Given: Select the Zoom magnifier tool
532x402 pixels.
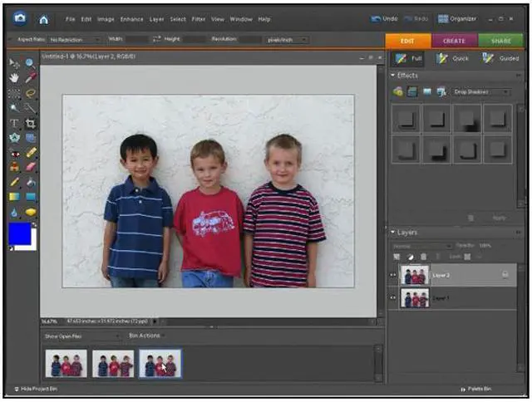Looking at the screenshot, I should [x=30, y=63].
